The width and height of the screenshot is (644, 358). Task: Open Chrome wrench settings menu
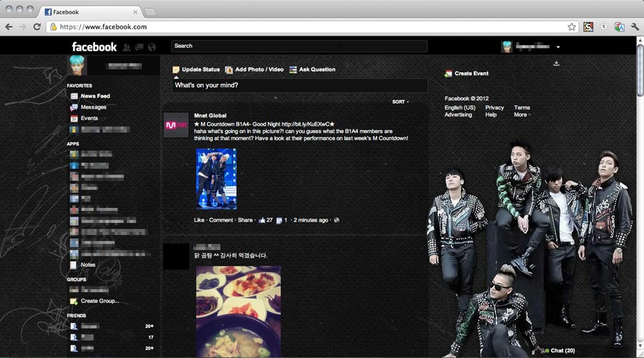point(635,26)
